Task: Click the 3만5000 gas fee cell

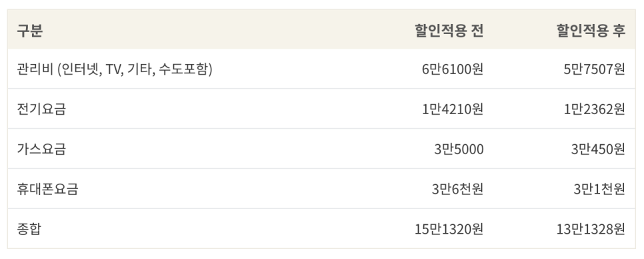Action: 459,149
